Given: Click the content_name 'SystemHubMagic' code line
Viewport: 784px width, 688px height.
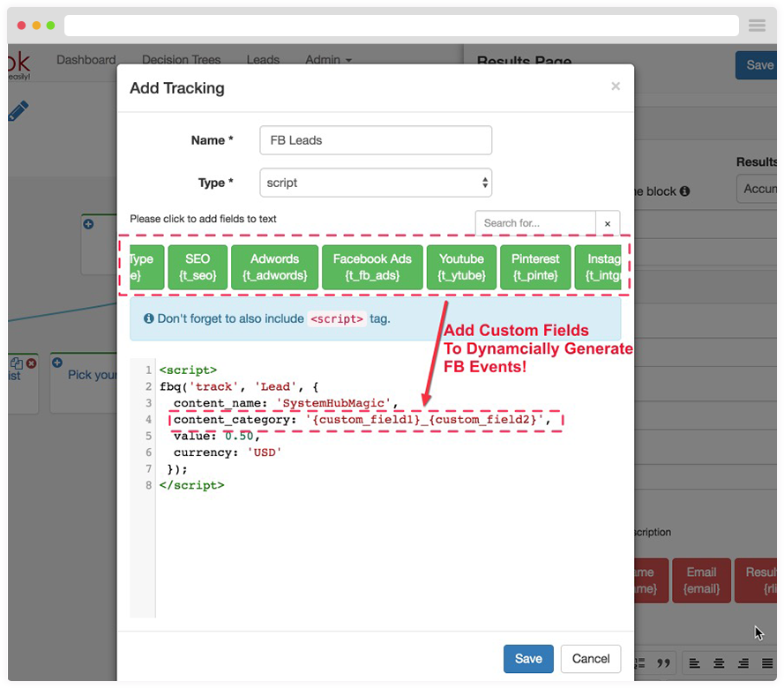Looking at the screenshot, I should click(286, 403).
